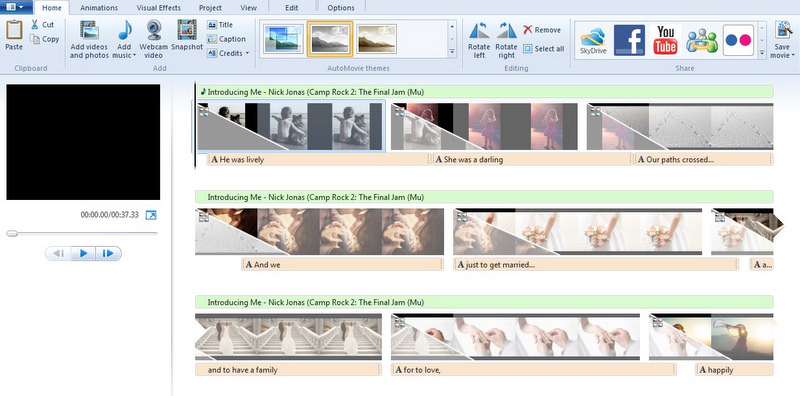Image resolution: width=800 pixels, height=396 pixels.
Task: Open Webcam video capture
Action: [x=154, y=40]
